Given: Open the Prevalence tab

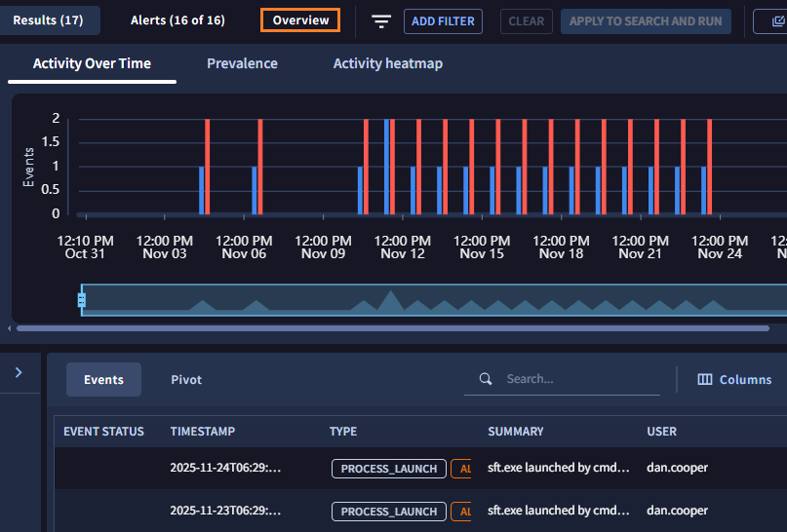Looking at the screenshot, I should [x=242, y=63].
